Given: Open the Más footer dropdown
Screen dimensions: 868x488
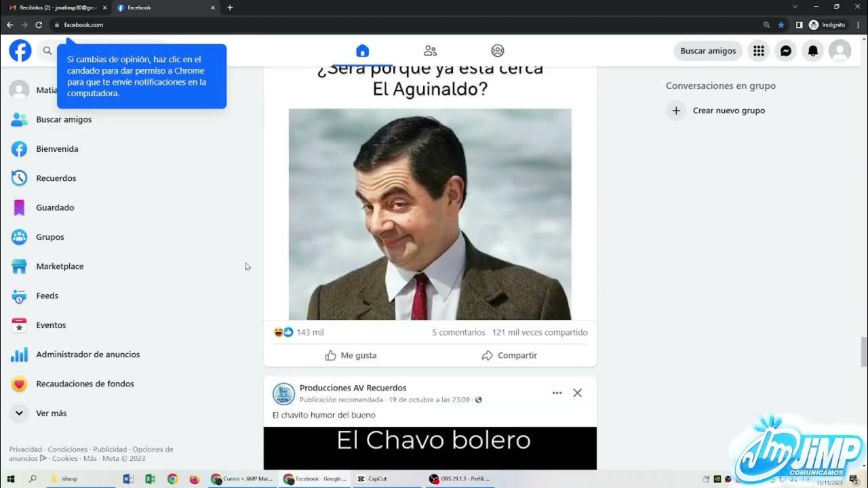Looking at the screenshot, I should point(90,458).
